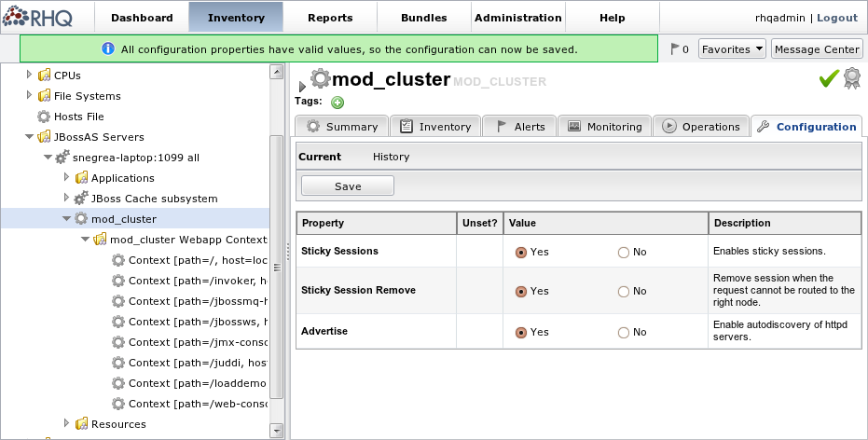Select No for Advertise
The width and height of the screenshot is (868, 440).
624,333
